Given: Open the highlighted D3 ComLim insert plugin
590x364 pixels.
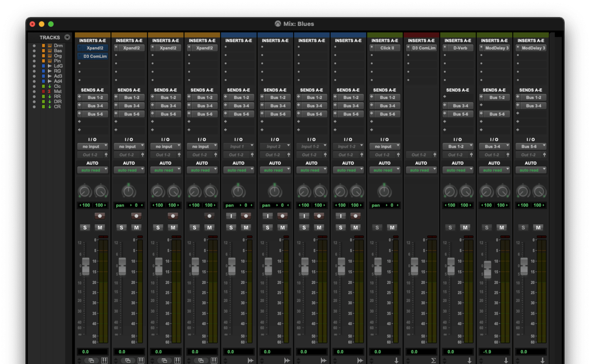Looking at the screenshot, I should [95, 56].
